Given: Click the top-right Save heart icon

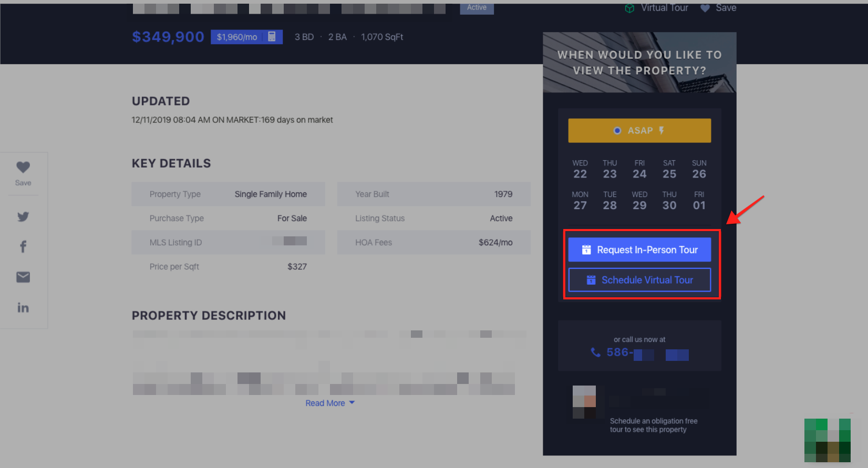Looking at the screenshot, I should [x=705, y=8].
